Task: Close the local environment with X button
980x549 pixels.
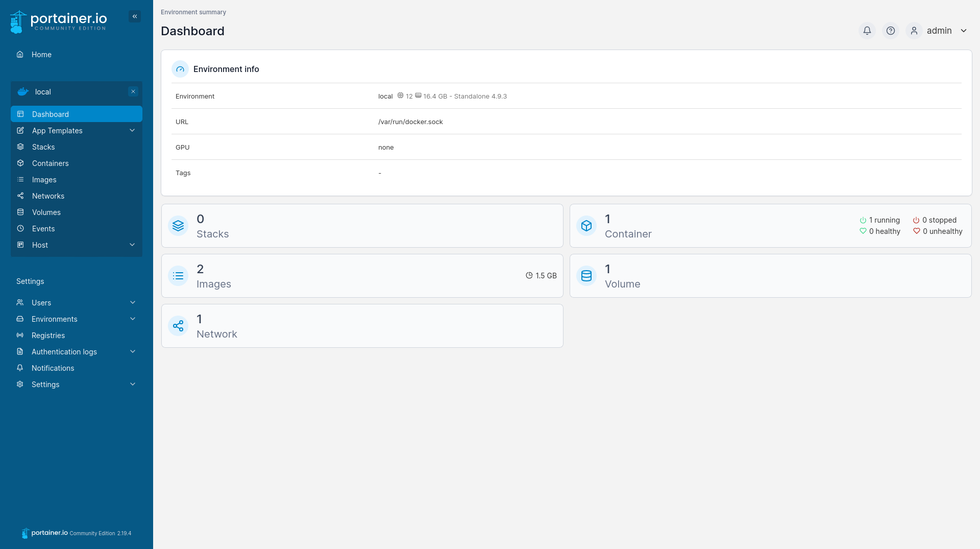Action: pos(133,92)
